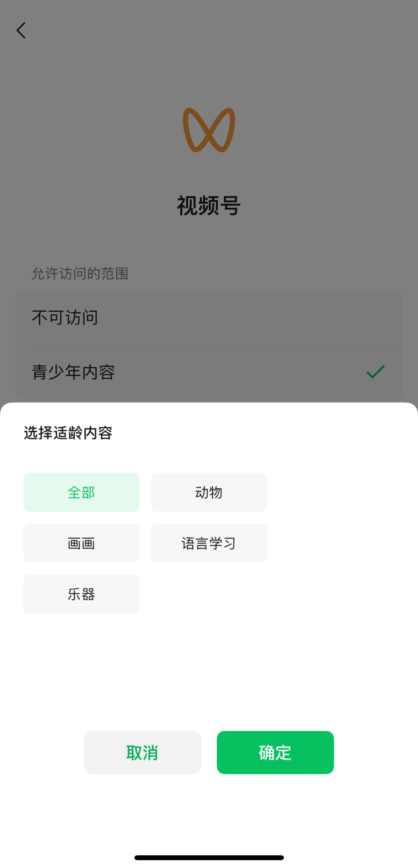The height and width of the screenshot is (868, 418).
Task: Tap the home indicator bar at bottom
Action: point(209,857)
